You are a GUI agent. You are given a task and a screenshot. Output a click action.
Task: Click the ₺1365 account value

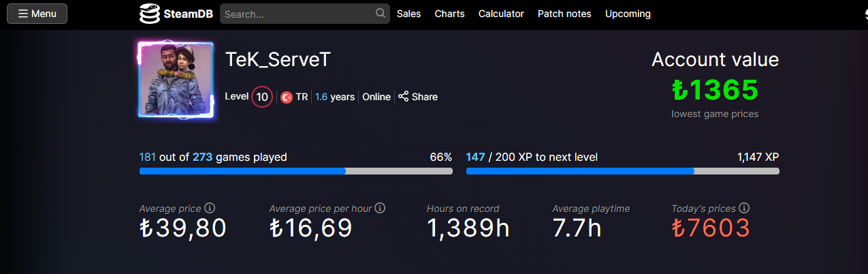click(715, 90)
